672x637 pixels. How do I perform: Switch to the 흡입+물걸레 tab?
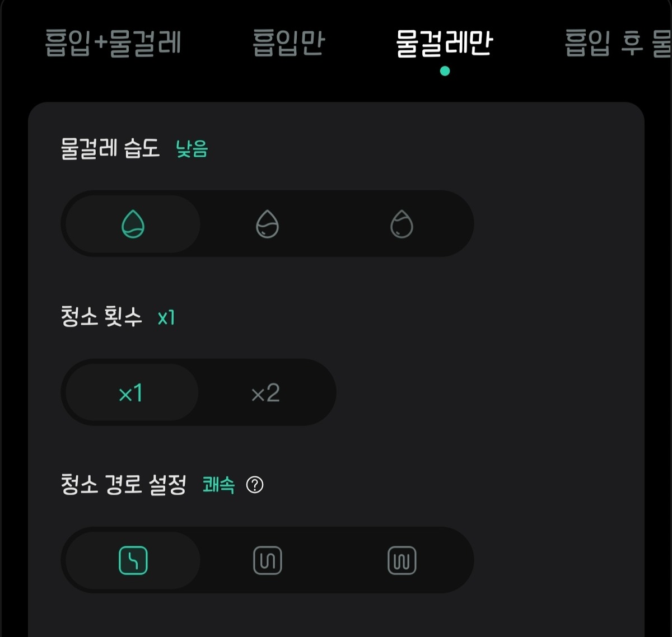(x=113, y=43)
